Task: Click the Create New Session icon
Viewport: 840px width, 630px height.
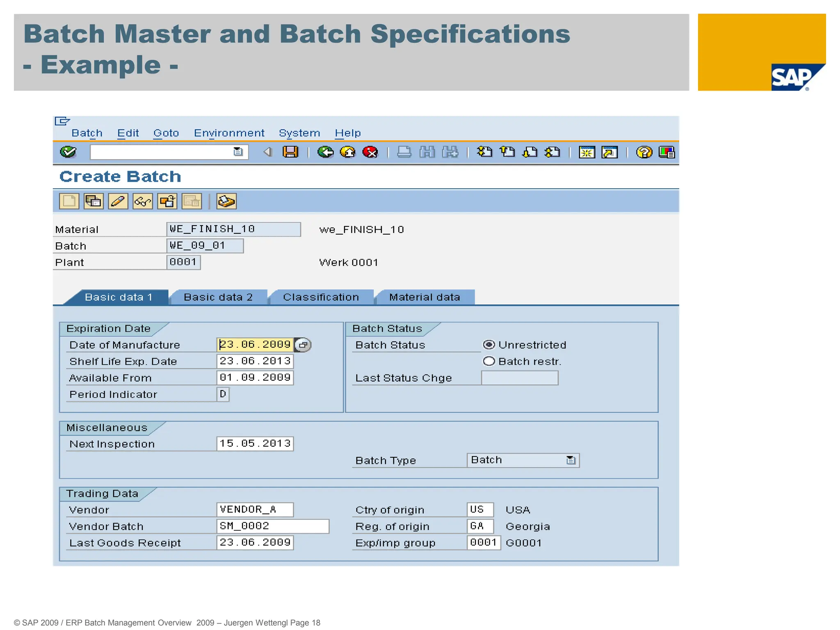Action: pyautogui.click(x=587, y=152)
